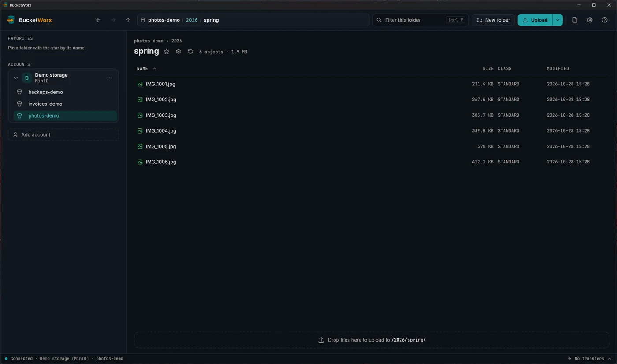Go up one folder level arrow

pyautogui.click(x=128, y=20)
